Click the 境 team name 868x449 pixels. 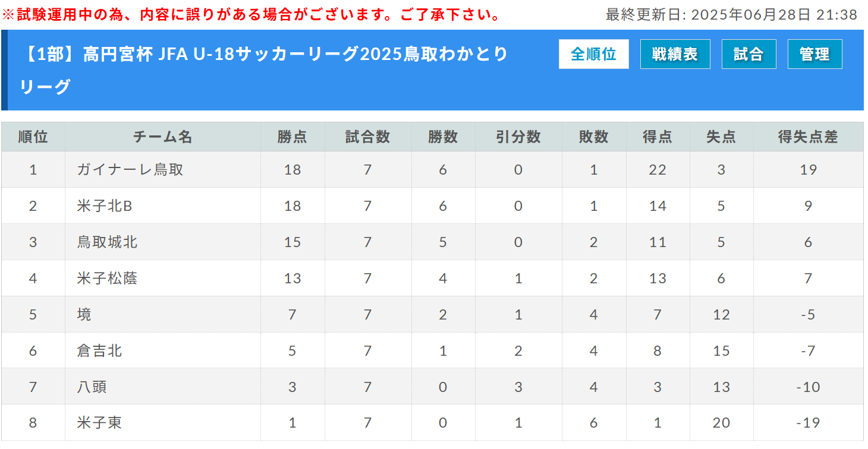(84, 315)
